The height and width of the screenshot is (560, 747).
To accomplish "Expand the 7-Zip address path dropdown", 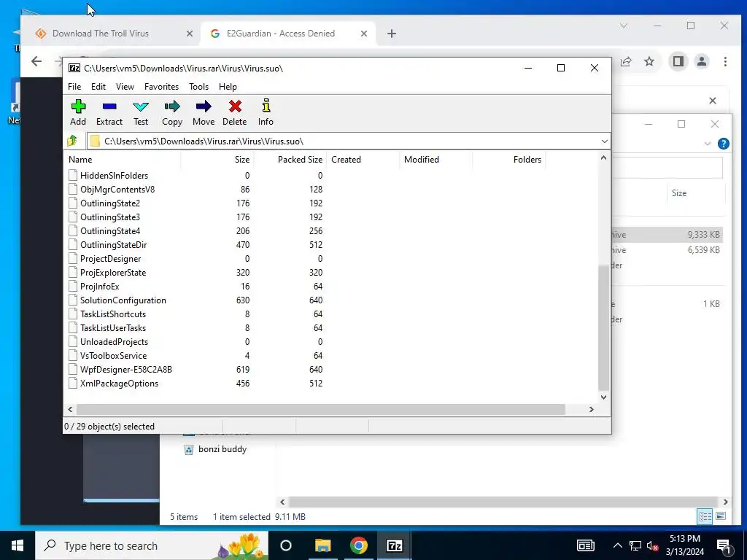I will click(x=605, y=141).
